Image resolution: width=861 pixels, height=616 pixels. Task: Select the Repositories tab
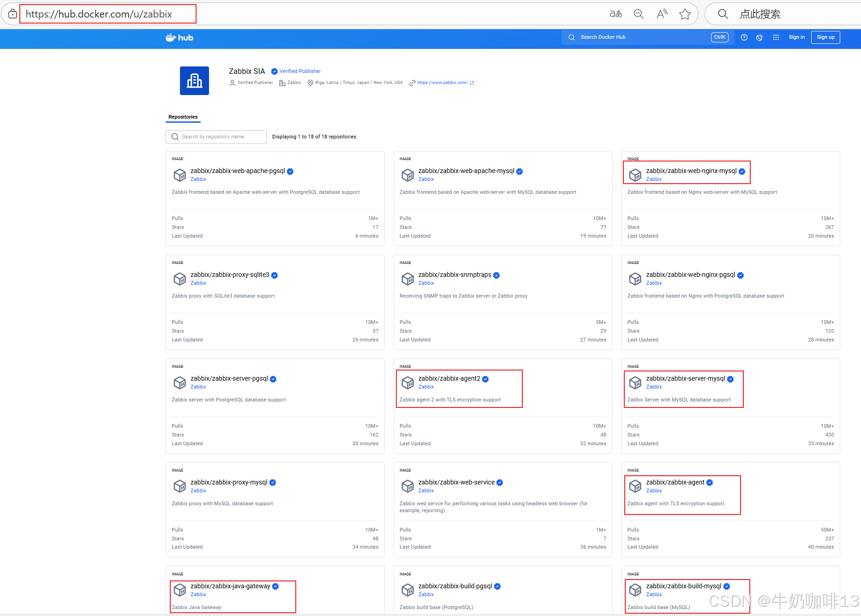[183, 117]
